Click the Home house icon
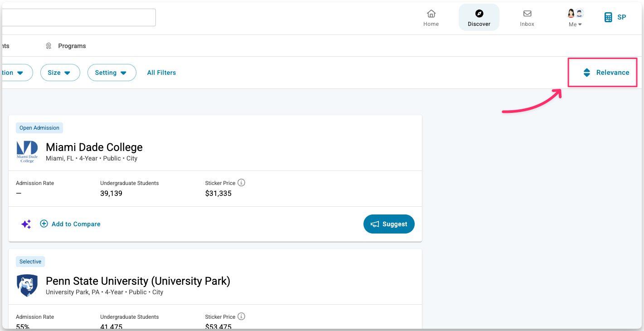This screenshot has height=331, width=644. (x=431, y=14)
